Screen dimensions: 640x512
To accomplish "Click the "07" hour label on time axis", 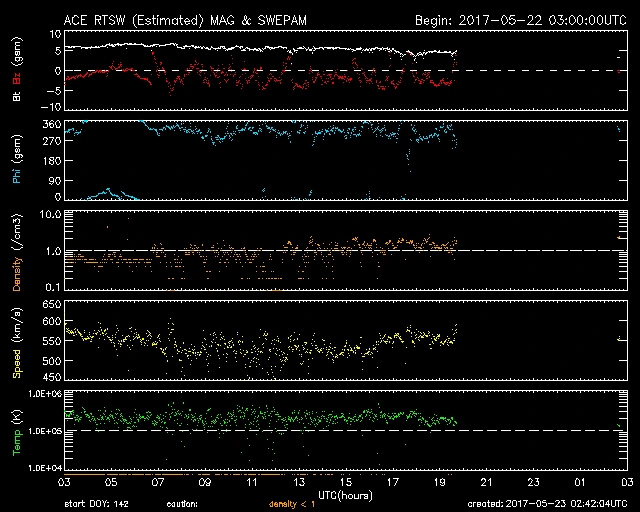I will (x=158, y=482).
